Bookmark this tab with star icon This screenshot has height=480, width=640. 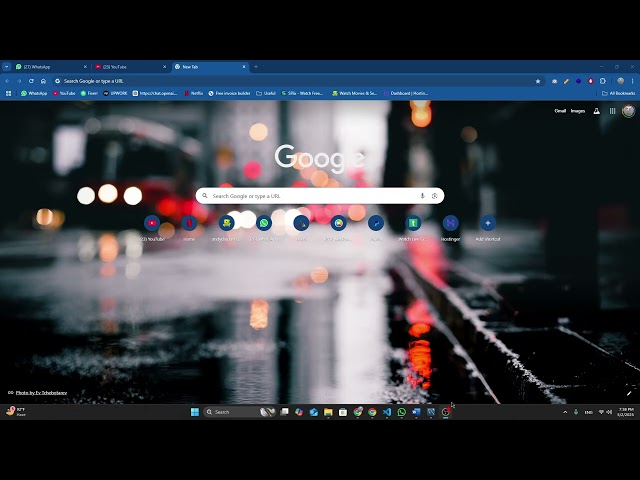[x=538, y=81]
